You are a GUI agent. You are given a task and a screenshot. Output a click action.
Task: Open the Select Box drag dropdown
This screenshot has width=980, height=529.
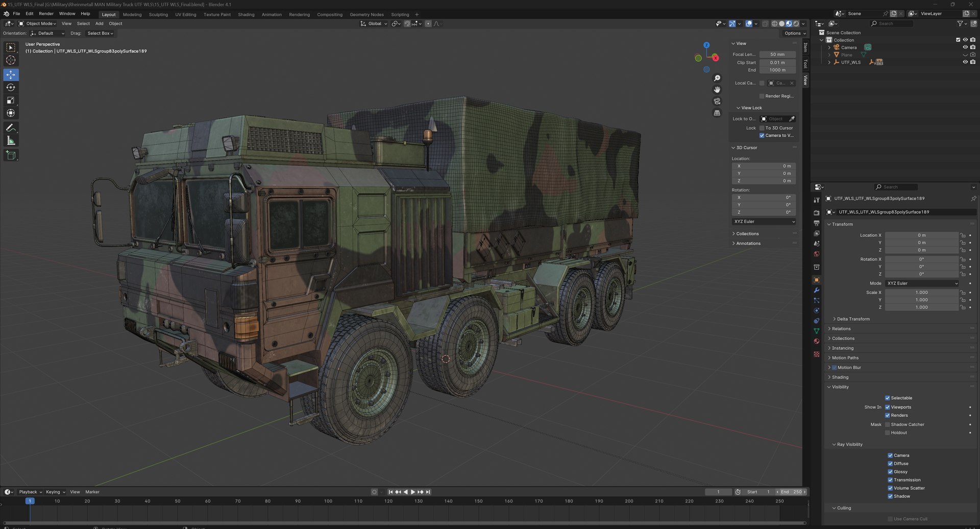pyautogui.click(x=100, y=33)
